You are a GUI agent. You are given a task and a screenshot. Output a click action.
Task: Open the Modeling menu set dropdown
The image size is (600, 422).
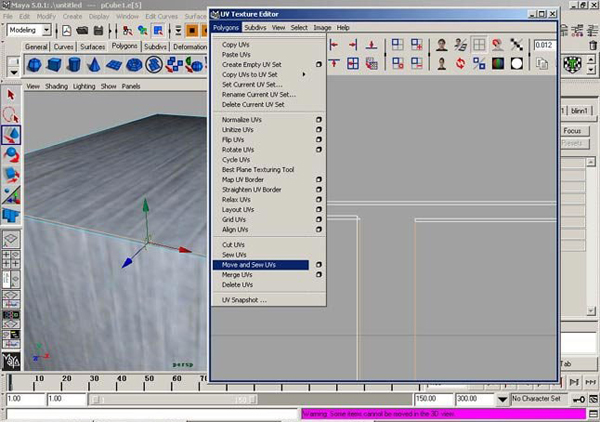46,30
